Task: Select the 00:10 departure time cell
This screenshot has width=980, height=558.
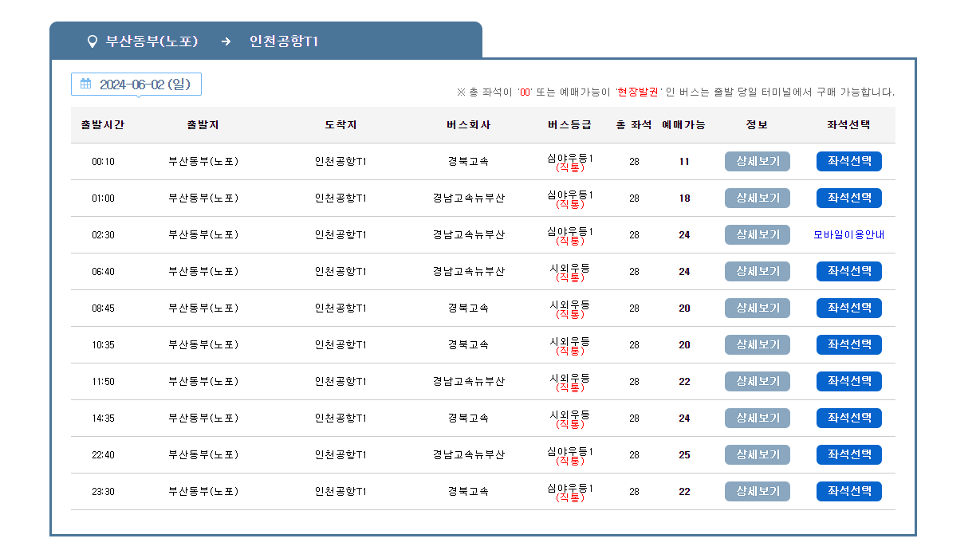Action: pos(103,162)
